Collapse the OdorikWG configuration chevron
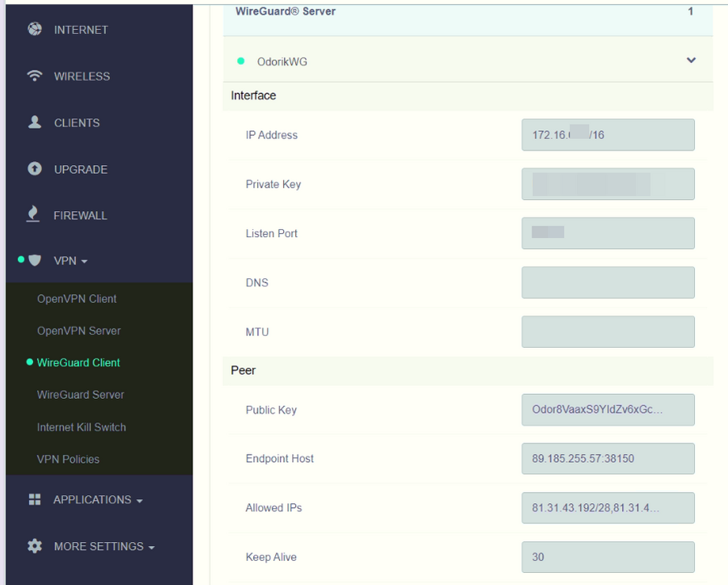The image size is (728, 585). point(691,61)
